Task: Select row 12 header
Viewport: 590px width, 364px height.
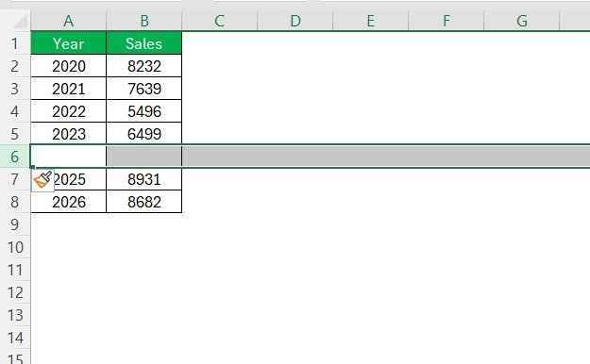Action: click(x=15, y=292)
